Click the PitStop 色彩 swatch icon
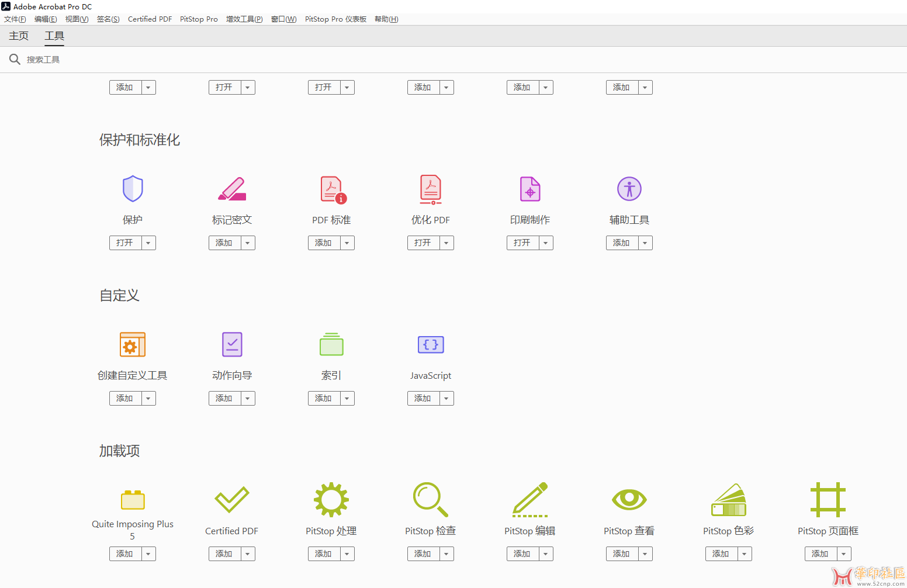 point(729,500)
